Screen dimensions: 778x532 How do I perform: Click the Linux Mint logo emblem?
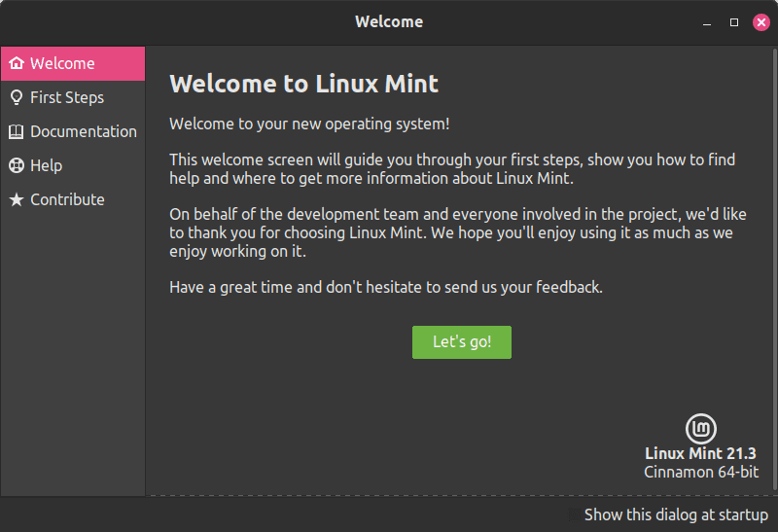700,429
